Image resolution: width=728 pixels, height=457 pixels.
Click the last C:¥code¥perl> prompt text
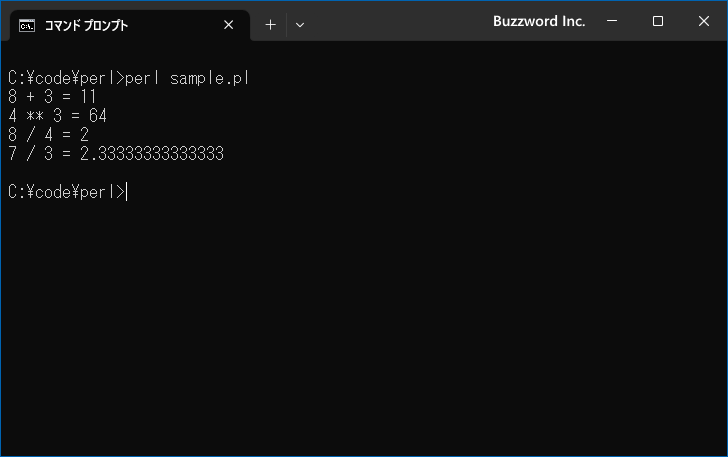(x=66, y=192)
